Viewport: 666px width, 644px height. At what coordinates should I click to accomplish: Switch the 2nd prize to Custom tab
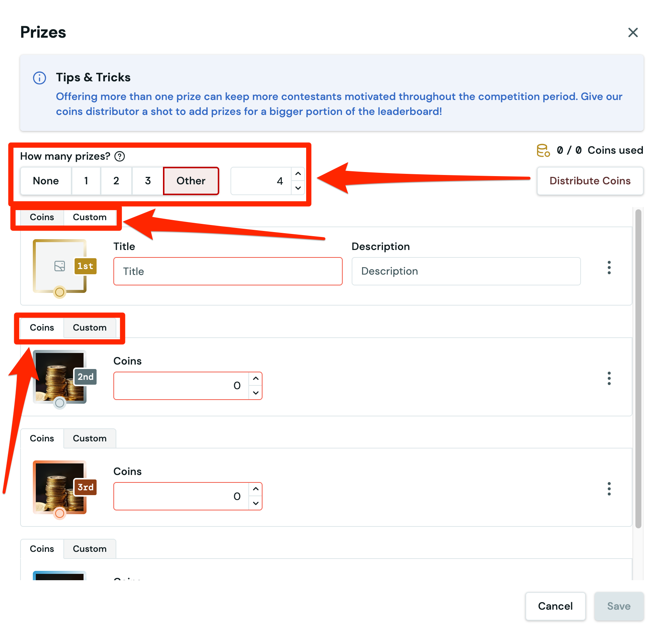89,328
